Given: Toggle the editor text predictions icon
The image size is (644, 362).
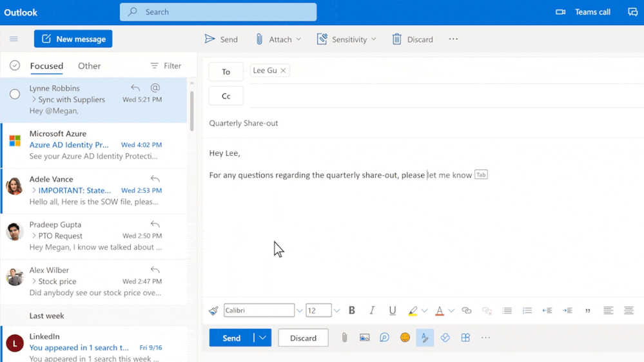Looking at the screenshot, I should [425, 338].
